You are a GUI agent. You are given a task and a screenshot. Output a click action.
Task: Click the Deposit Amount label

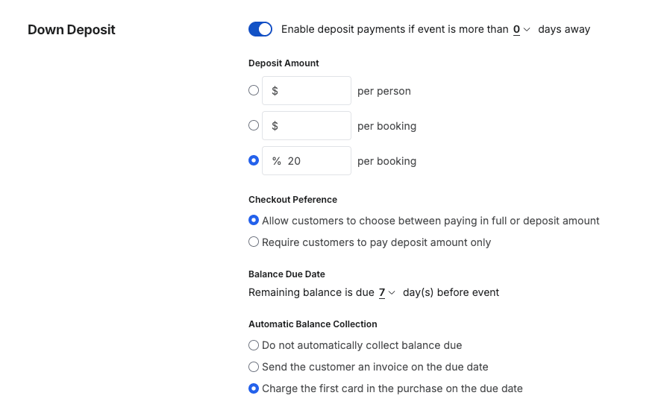click(283, 63)
